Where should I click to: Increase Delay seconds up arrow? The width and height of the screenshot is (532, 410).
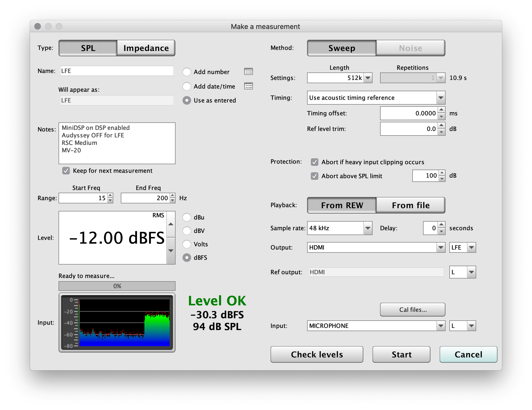pyautogui.click(x=441, y=225)
